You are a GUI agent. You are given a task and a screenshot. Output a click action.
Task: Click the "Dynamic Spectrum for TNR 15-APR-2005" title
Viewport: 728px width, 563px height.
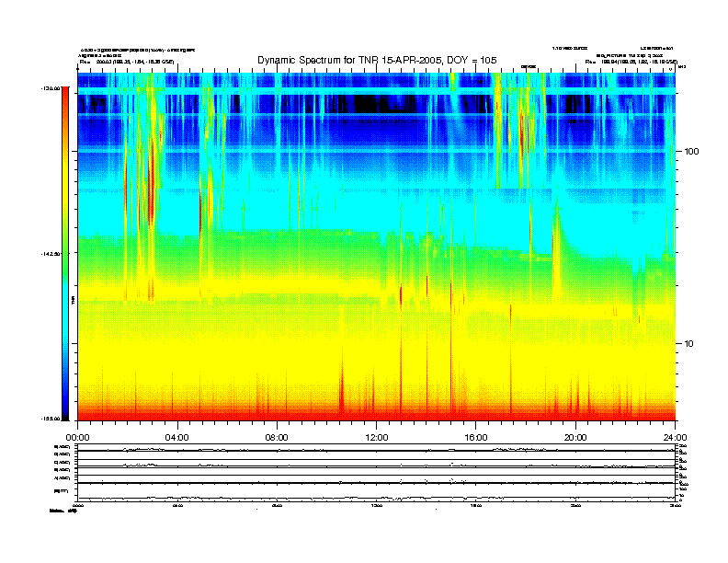377,60
